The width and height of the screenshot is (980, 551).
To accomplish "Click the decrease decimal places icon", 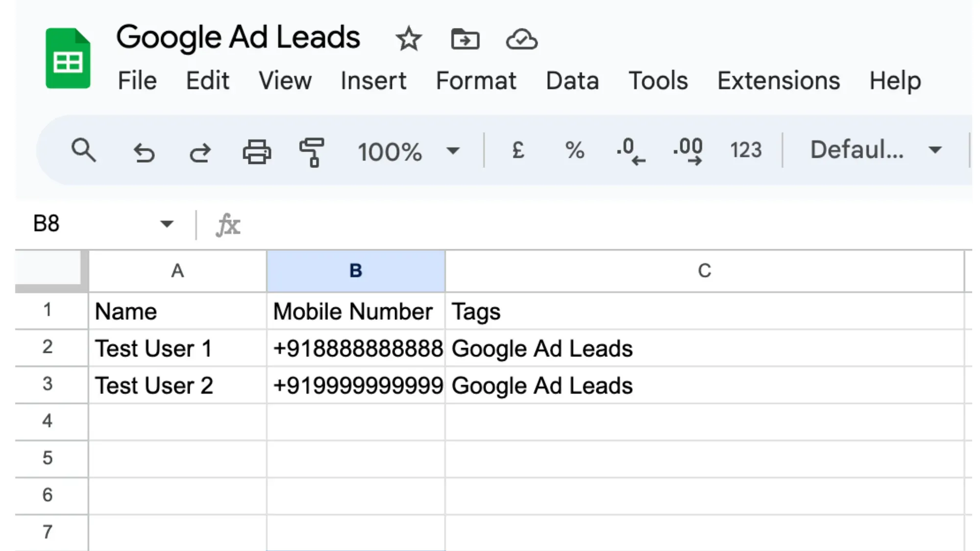I will 631,151.
